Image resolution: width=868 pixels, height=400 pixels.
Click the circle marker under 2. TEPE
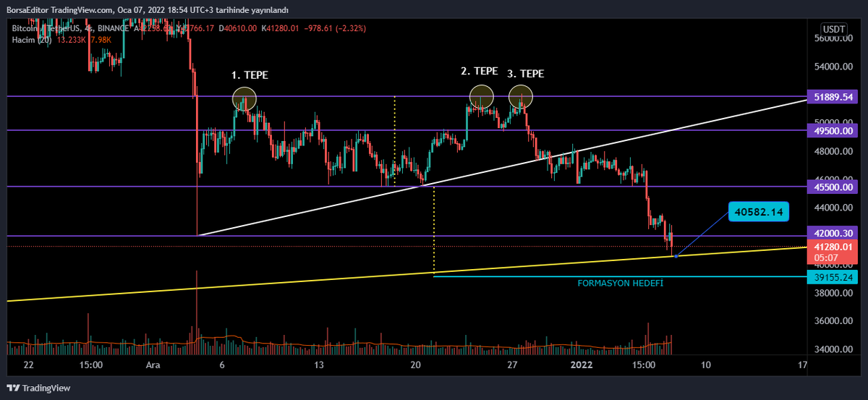pyautogui.click(x=481, y=95)
